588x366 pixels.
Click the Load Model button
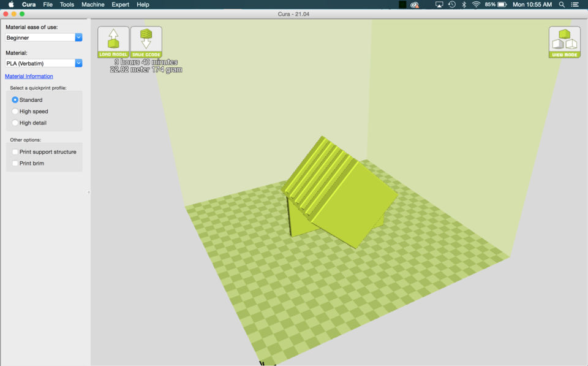tap(113, 40)
